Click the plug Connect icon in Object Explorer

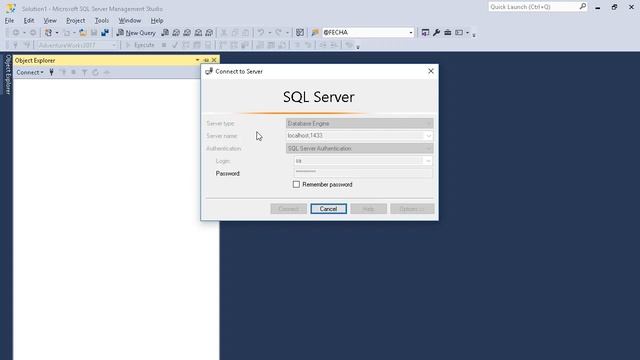(51, 72)
